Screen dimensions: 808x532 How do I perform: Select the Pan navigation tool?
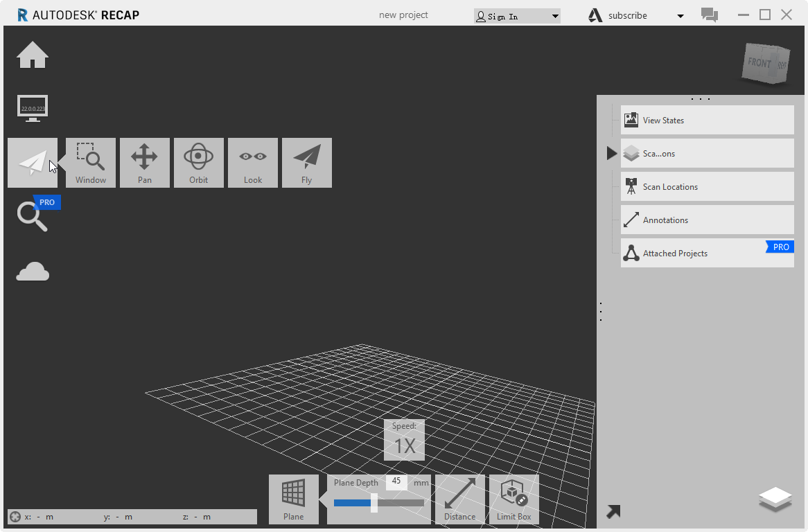[x=144, y=162]
